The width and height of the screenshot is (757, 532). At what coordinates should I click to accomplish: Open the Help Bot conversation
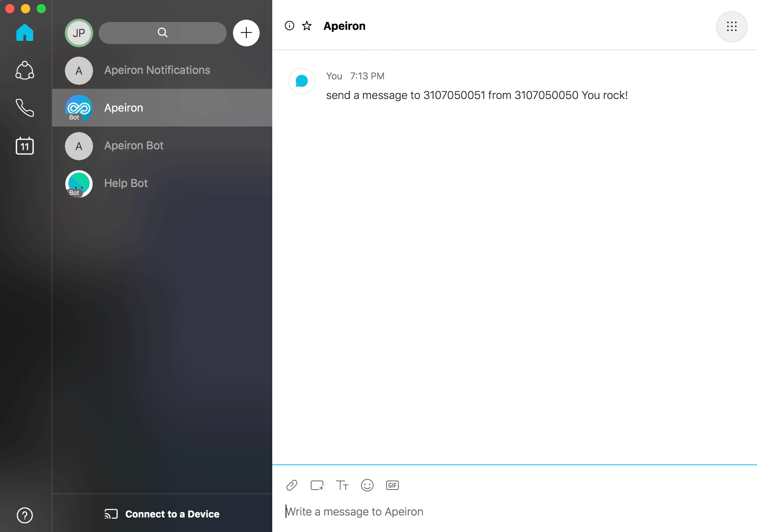click(162, 183)
